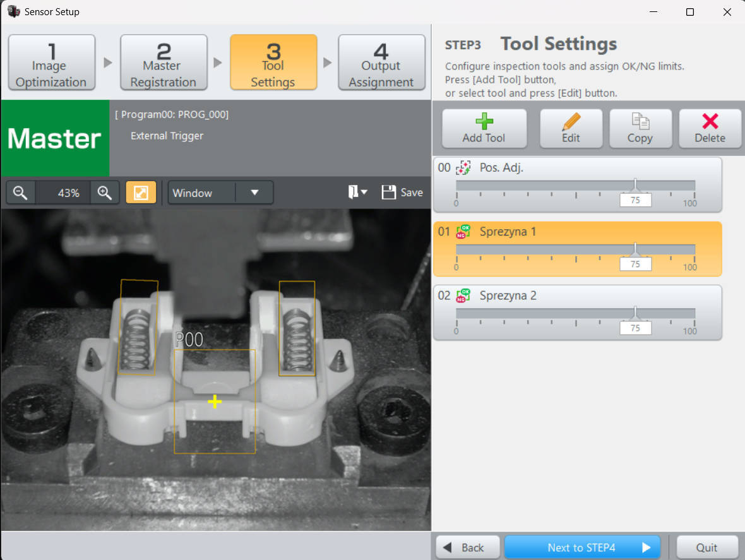Viewport: 745px width, 560px height.
Task: Click the Sprezyna 1 threshold slider handle
Action: 635,249
